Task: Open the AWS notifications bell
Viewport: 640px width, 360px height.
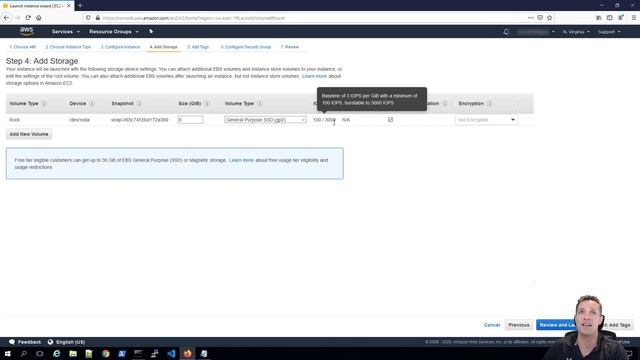Action: click(506, 31)
